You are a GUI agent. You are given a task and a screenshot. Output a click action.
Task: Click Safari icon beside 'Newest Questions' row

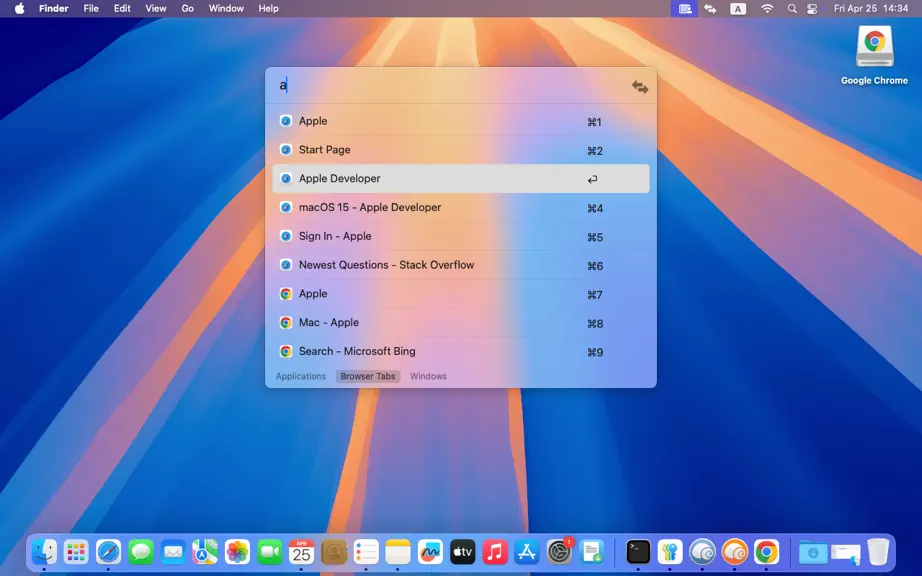pyautogui.click(x=286, y=265)
